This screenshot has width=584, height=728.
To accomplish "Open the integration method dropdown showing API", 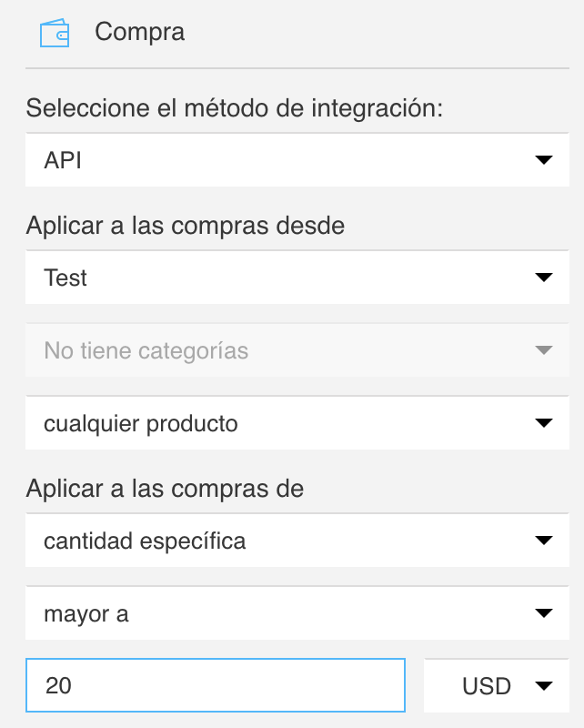I will pyautogui.click(x=297, y=160).
